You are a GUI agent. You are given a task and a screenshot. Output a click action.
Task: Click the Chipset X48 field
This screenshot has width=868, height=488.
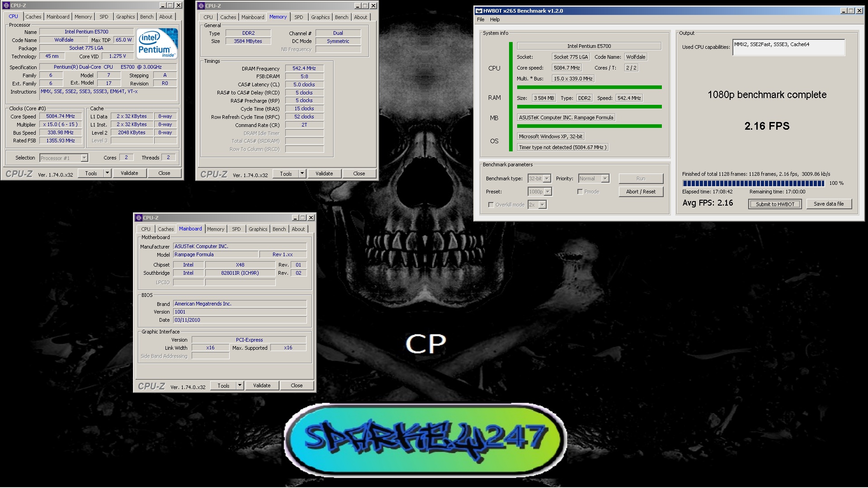[x=240, y=265]
